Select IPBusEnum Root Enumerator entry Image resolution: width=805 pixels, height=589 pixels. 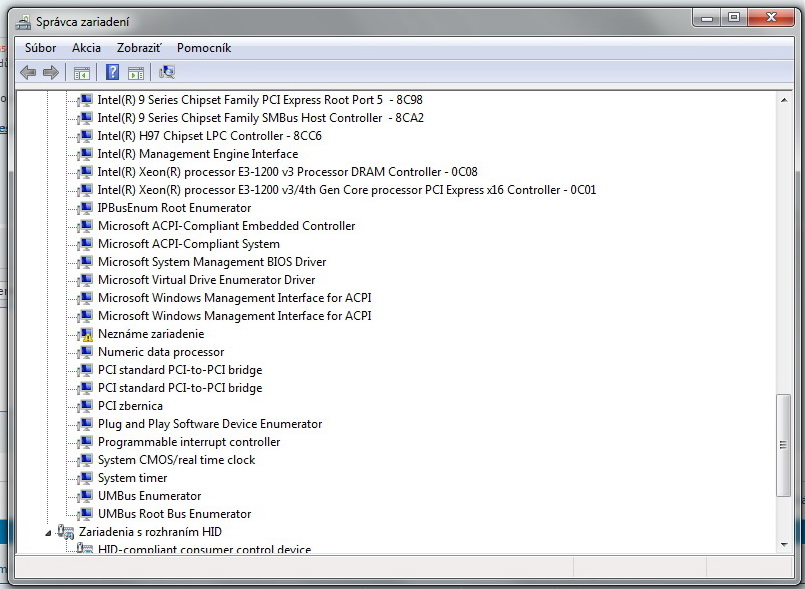click(175, 207)
